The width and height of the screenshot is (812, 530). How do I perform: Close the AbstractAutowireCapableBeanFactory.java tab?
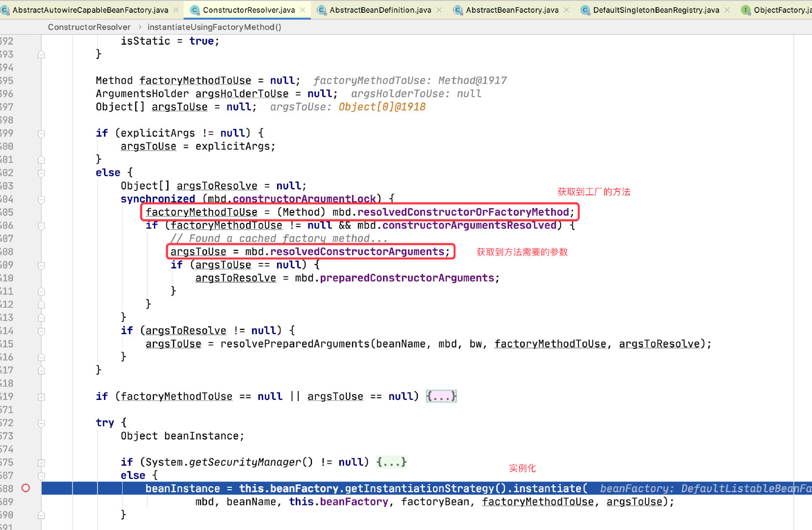click(176, 10)
